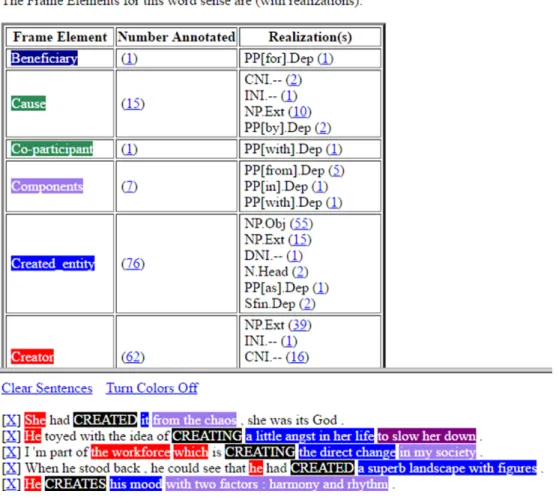Image resolution: width=559 pixels, height=503 pixels.
Task: Click the black CREATES target word
Action: 75,484
